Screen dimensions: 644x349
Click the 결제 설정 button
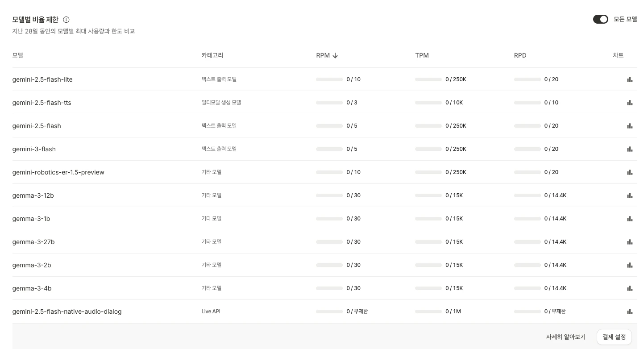[x=614, y=337]
